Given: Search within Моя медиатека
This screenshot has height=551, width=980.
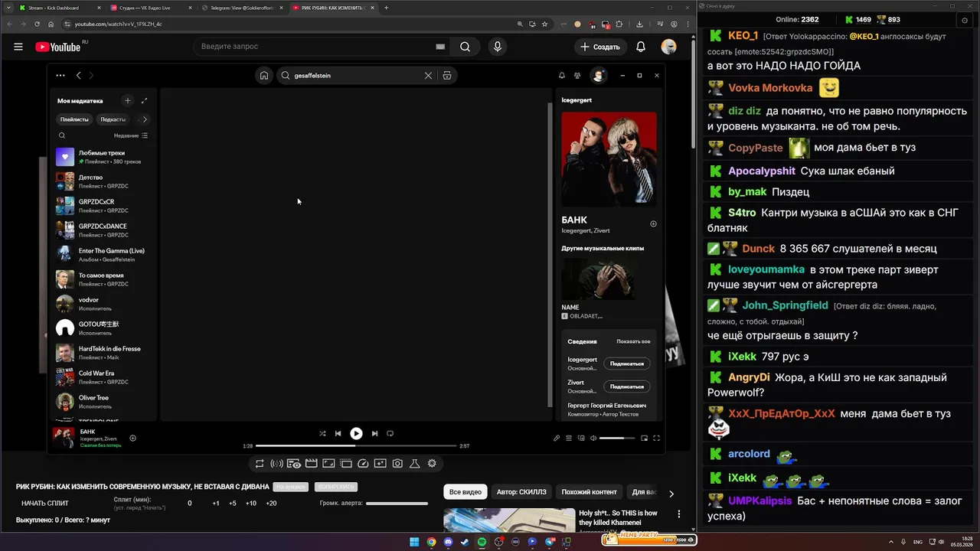Looking at the screenshot, I should tap(62, 135).
